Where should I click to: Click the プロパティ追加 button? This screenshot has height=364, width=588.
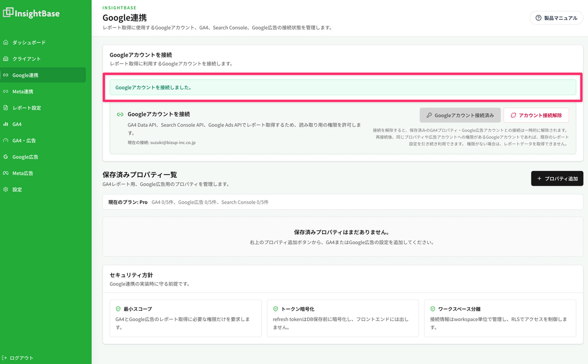coord(557,178)
